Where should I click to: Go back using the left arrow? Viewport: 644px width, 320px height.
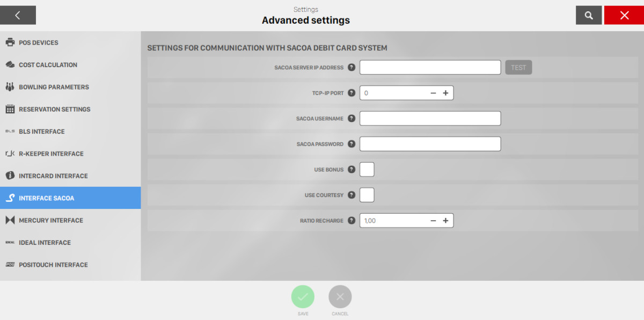18,16
